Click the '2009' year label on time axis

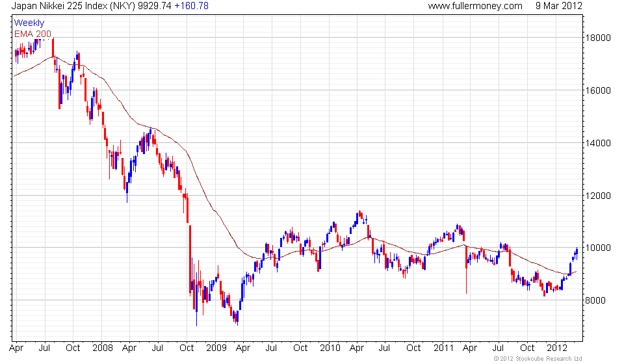point(216,348)
